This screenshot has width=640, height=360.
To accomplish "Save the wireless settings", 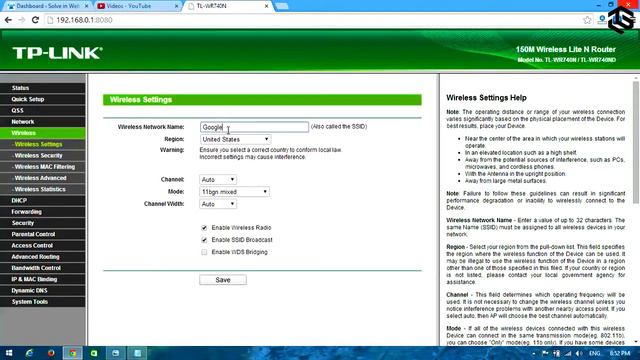I will point(223,280).
